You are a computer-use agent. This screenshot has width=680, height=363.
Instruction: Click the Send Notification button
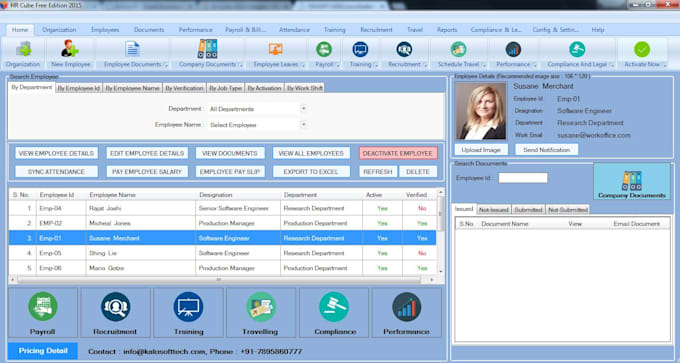tap(546, 150)
